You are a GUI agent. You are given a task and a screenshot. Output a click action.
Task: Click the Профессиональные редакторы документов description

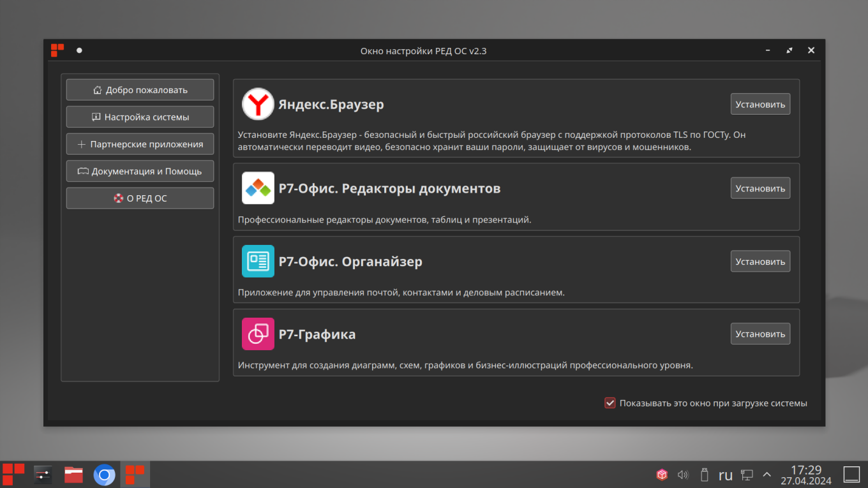coord(384,219)
